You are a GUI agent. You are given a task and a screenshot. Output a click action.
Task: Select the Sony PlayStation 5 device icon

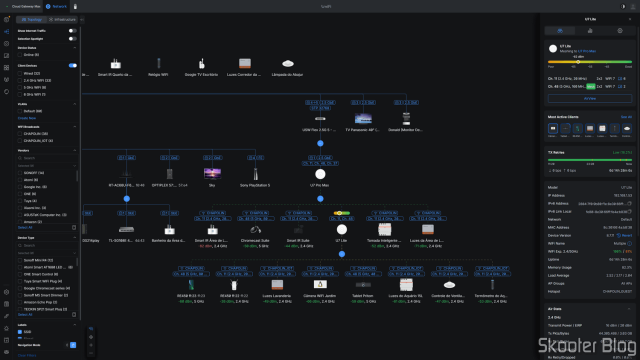pyautogui.click(x=256, y=174)
